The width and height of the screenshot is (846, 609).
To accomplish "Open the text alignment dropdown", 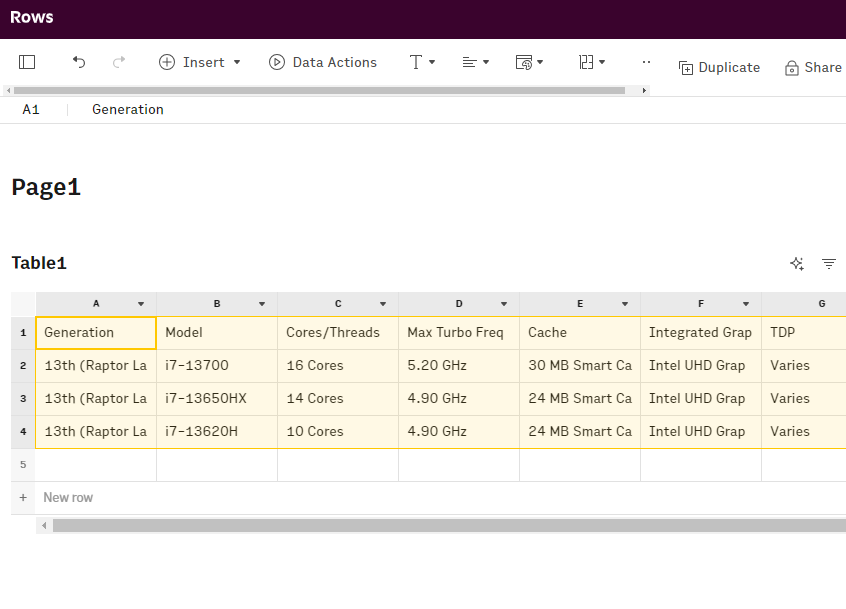I will tap(475, 62).
